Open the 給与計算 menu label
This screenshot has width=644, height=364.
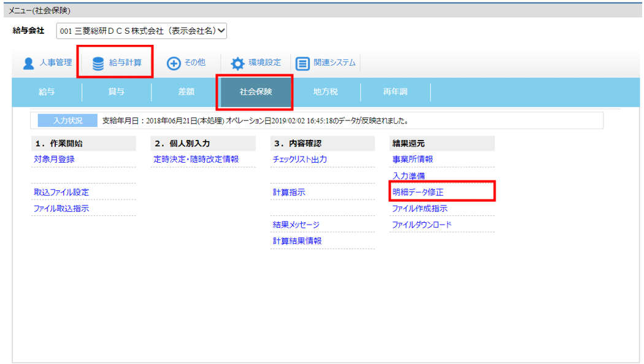click(125, 63)
